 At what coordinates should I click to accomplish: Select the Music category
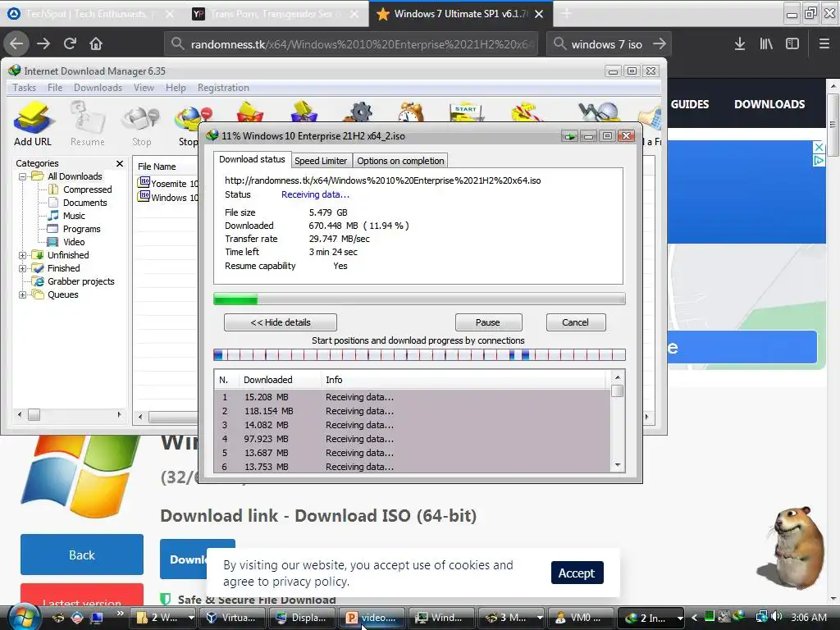tap(74, 216)
